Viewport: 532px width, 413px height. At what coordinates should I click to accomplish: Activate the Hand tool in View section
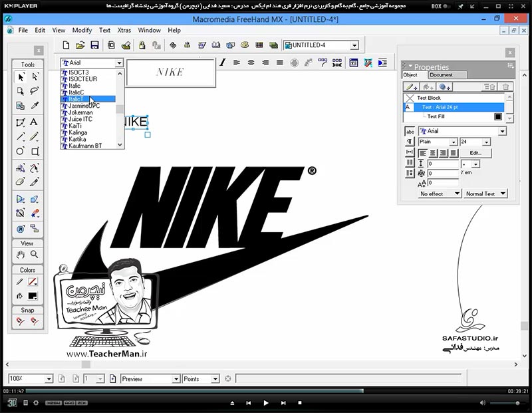[x=21, y=254]
